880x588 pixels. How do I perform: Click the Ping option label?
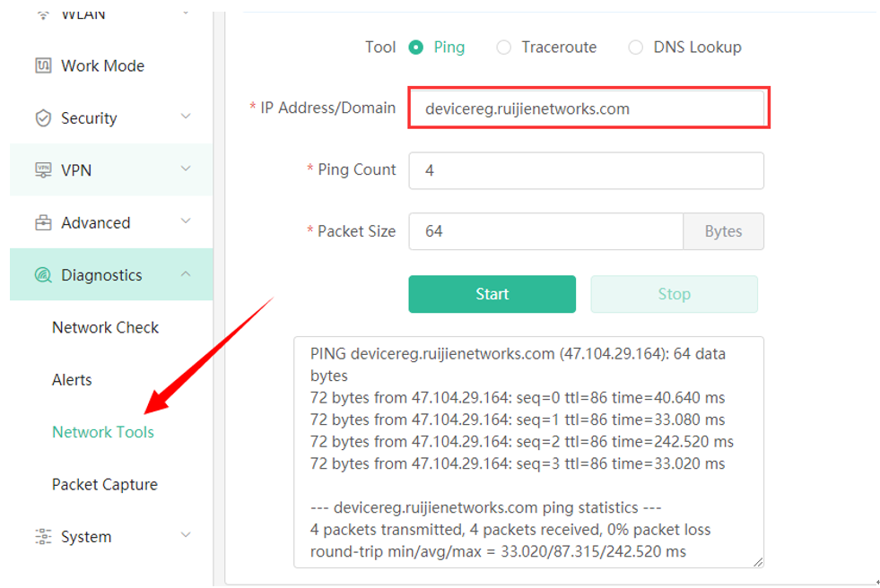click(x=449, y=48)
